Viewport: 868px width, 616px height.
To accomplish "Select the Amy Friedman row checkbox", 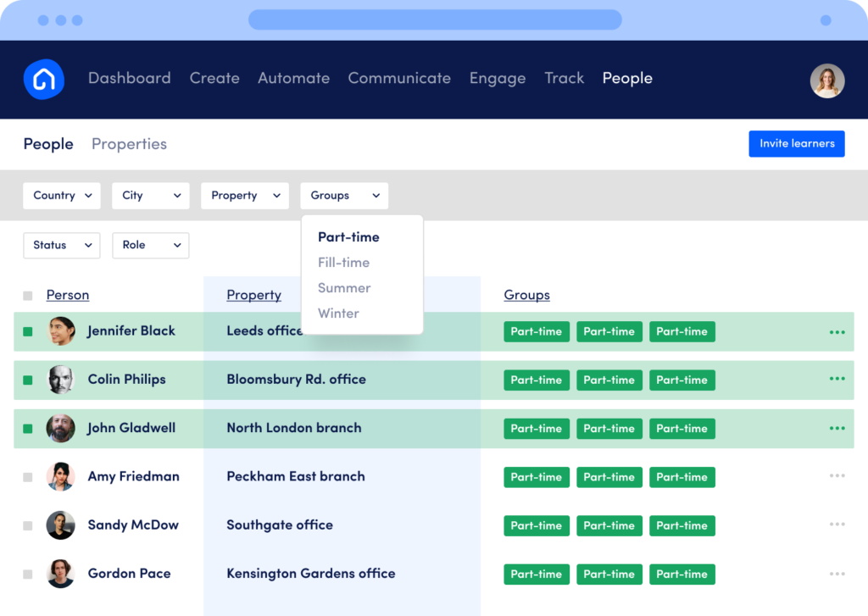I will tap(28, 478).
